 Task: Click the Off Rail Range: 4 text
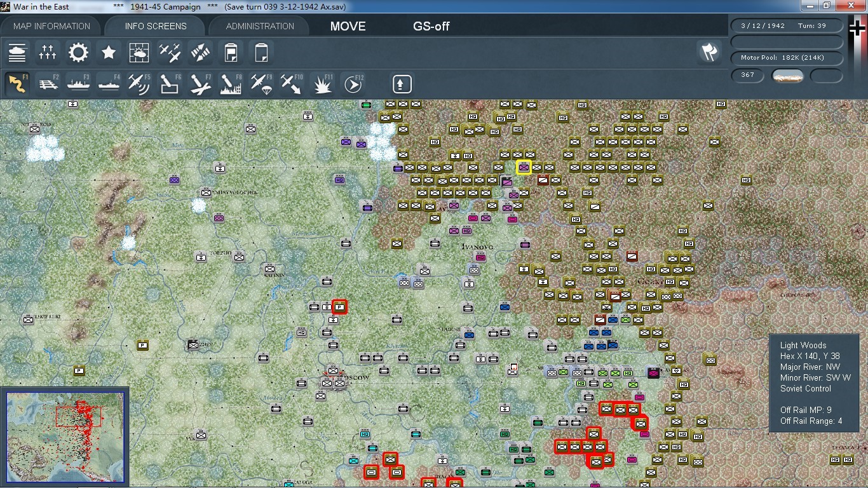click(x=811, y=421)
